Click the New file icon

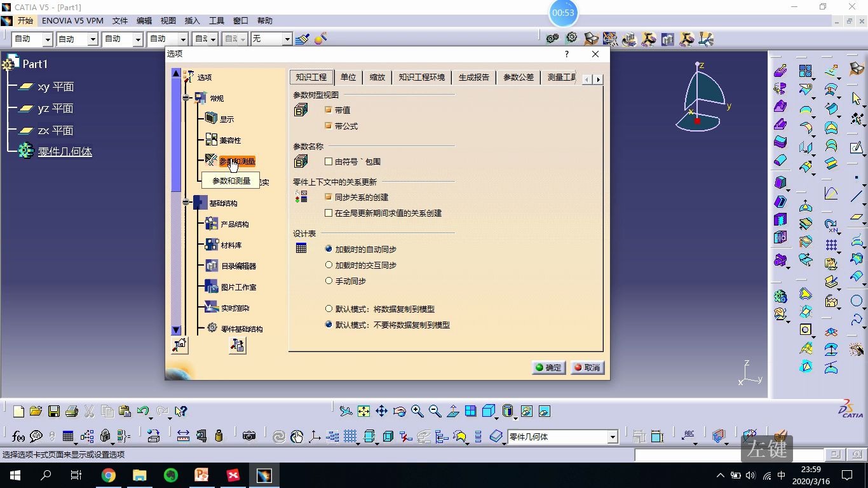click(x=18, y=411)
